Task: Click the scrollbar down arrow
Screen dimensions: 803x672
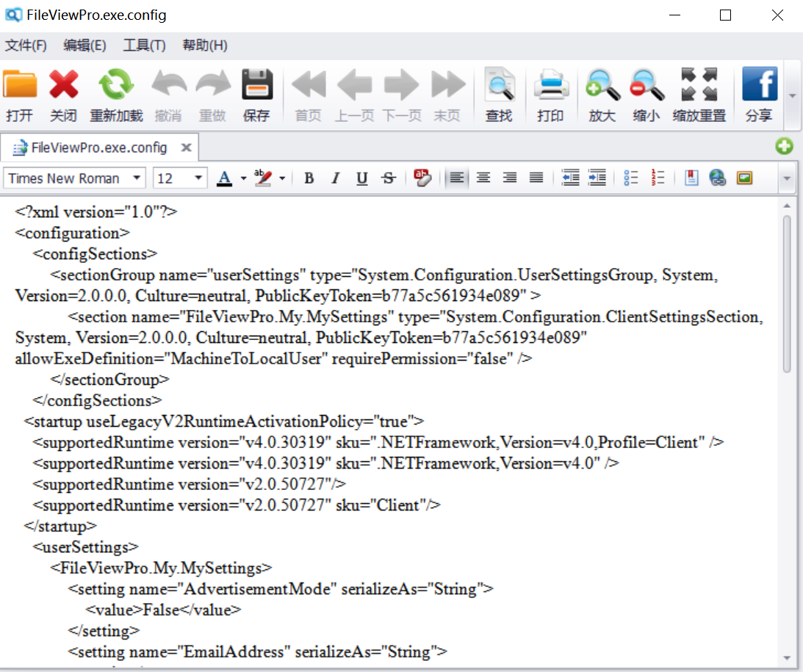Action: [x=787, y=658]
